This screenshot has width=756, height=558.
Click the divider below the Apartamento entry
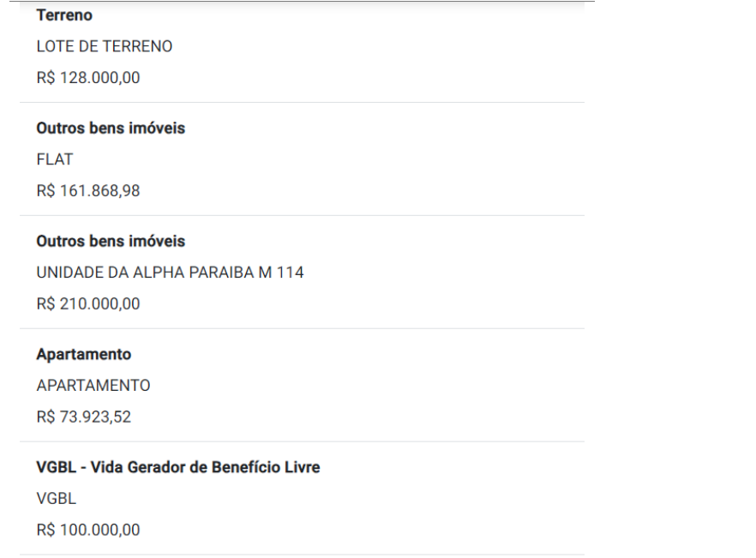point(302,441)
